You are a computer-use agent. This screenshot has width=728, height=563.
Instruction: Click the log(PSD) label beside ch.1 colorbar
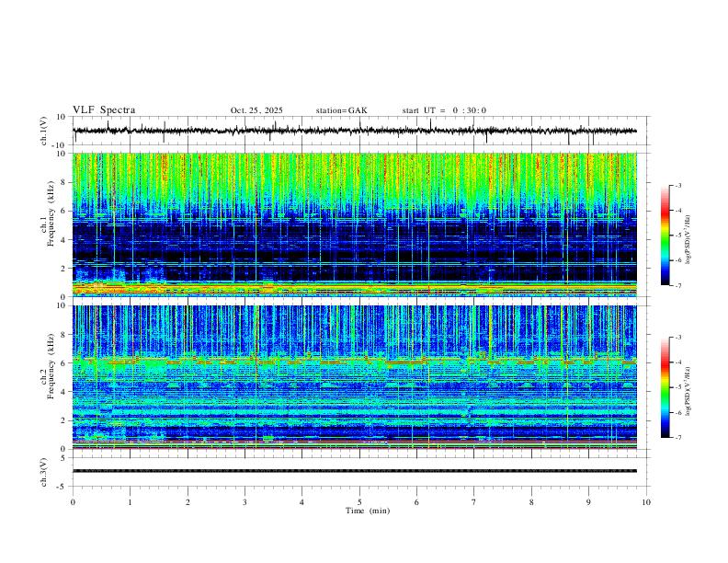688,240
